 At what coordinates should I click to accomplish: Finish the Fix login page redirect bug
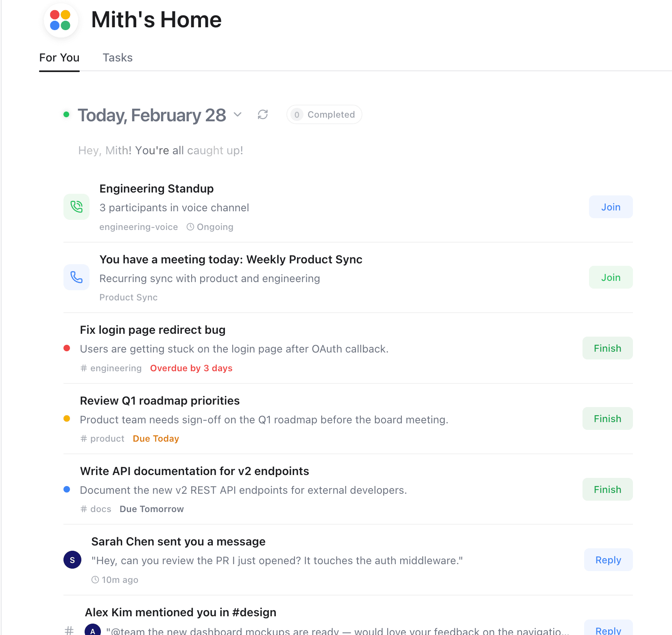607,348
